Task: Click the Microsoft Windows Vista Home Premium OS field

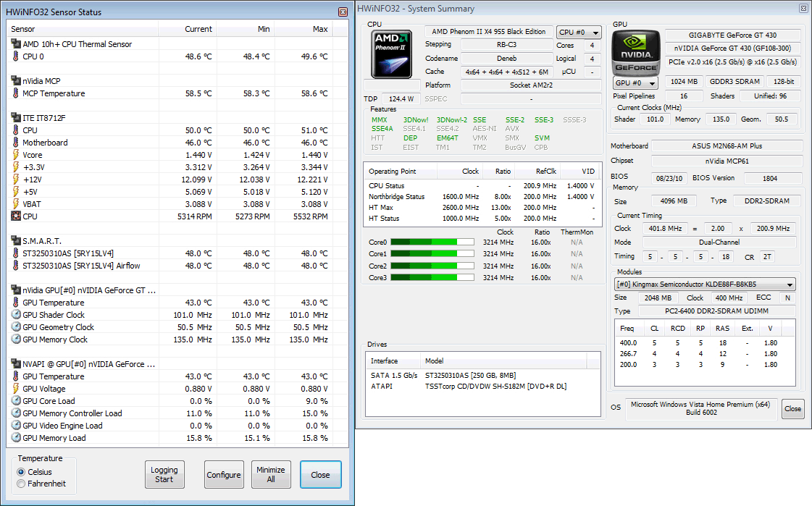Action: click(700, 408)
